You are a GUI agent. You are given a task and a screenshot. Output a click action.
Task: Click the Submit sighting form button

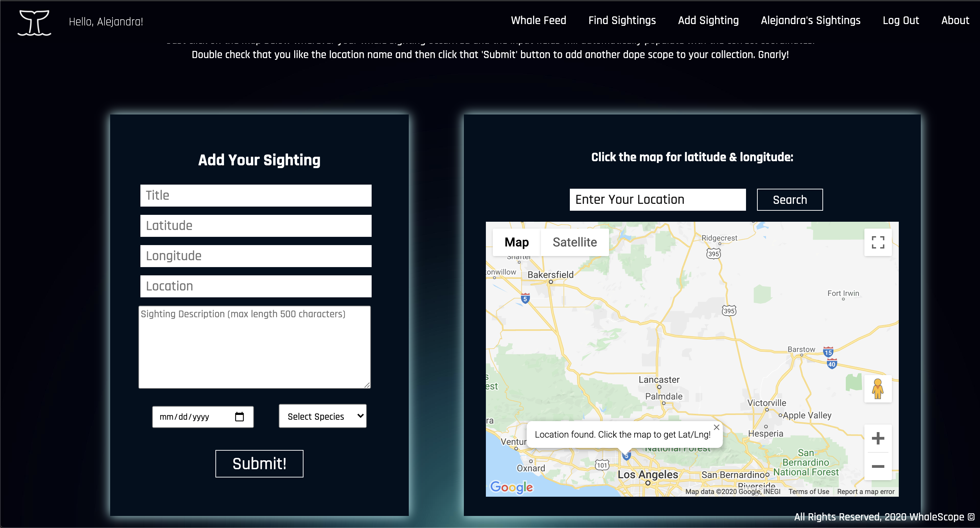coord(259,464)
